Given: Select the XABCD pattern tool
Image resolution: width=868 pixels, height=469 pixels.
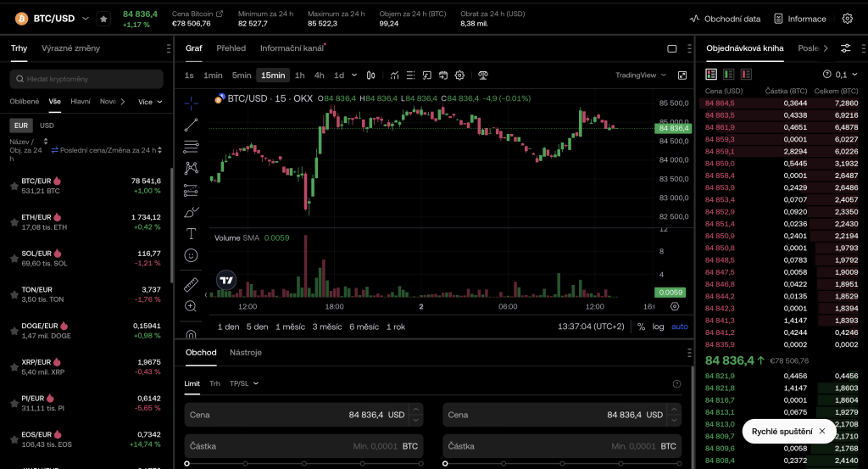Looking at the screenshot, I should tap(191, 168).
